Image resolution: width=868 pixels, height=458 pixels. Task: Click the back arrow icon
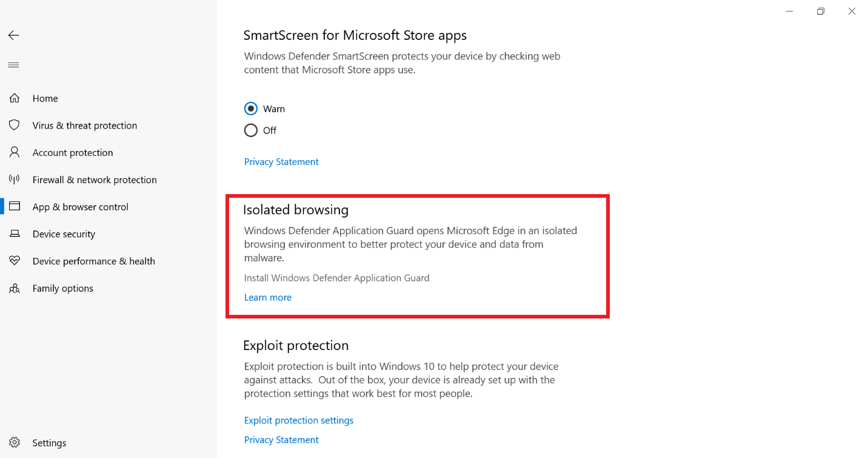(x=13, y=35)
